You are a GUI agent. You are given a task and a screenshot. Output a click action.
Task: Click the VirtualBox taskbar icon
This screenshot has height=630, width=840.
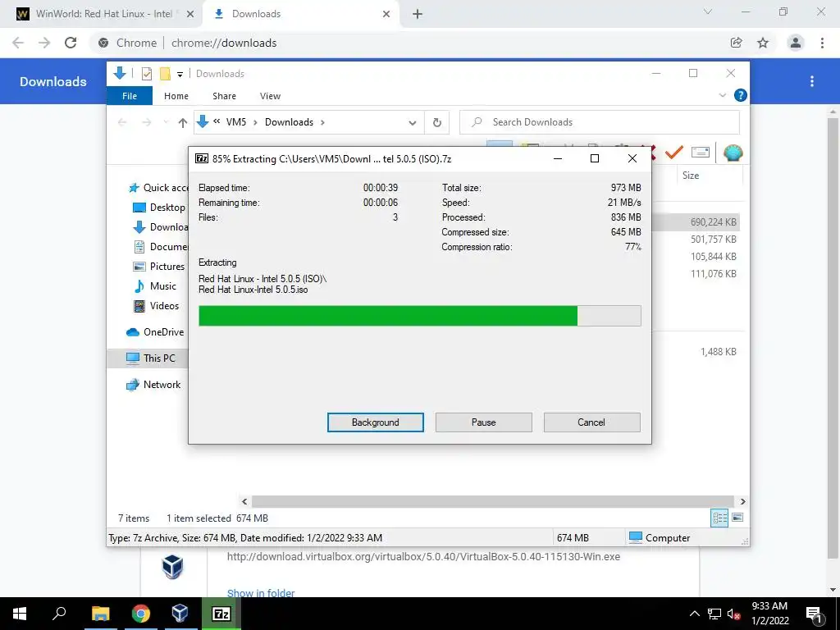point(180,614)
